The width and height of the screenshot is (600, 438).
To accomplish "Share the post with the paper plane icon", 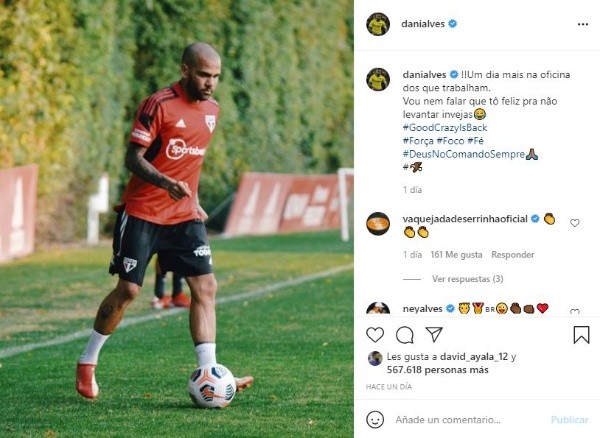I will [x=434, y=334].
